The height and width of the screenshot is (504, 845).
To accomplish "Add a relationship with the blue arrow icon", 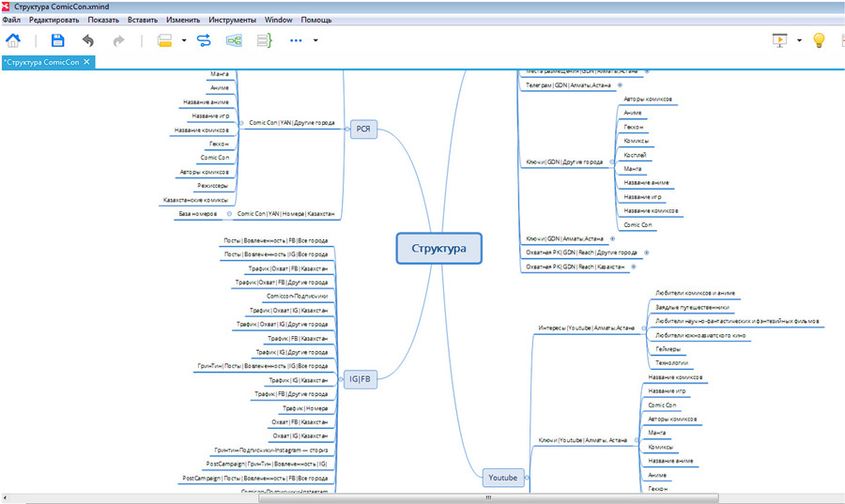I will click(204, 40).
